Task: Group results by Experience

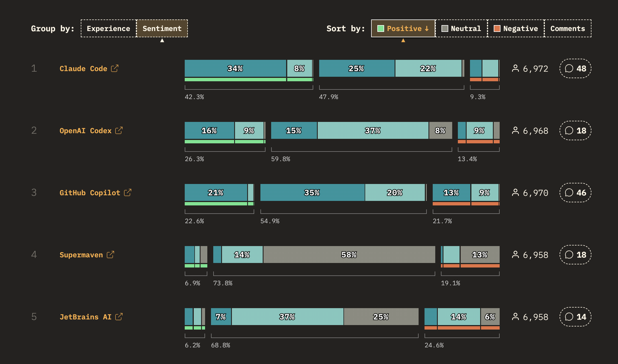Action: pyautogui.click(x=108, y=28)
